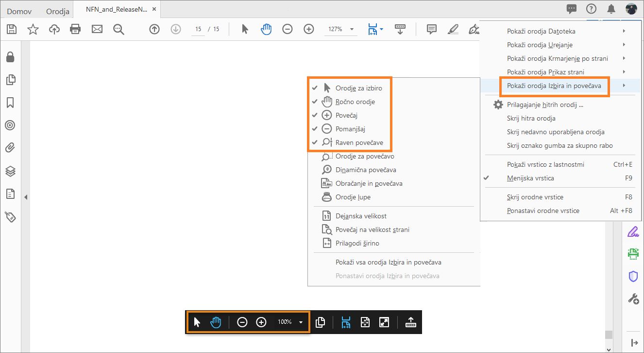Click the email envelope icon
The width and height of the screenshot is (644, 353).
click(97, 29)
